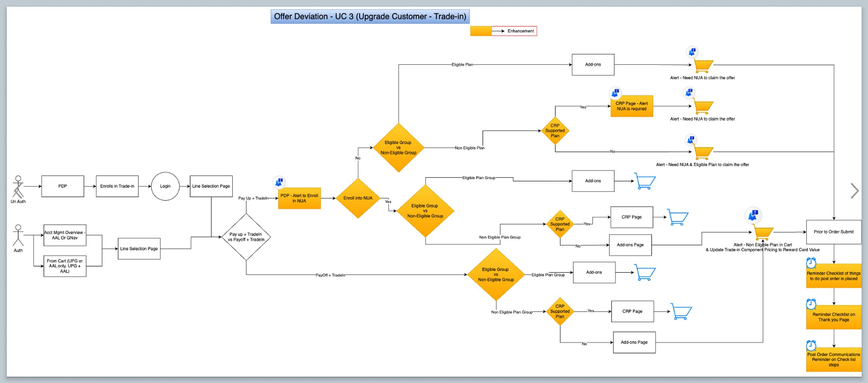Select PDP - Alert to Enroll in NUA box
The image size is (868, 383).
299,198
